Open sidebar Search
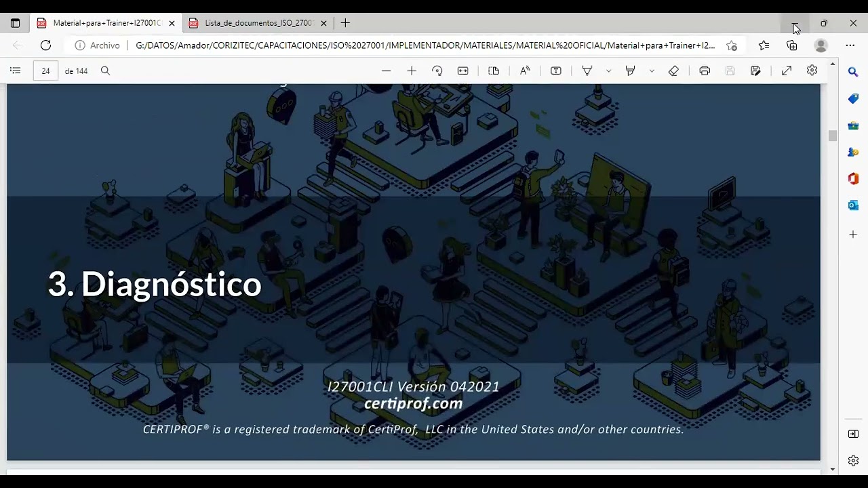 pyautogui.click(x=853, y=72)
